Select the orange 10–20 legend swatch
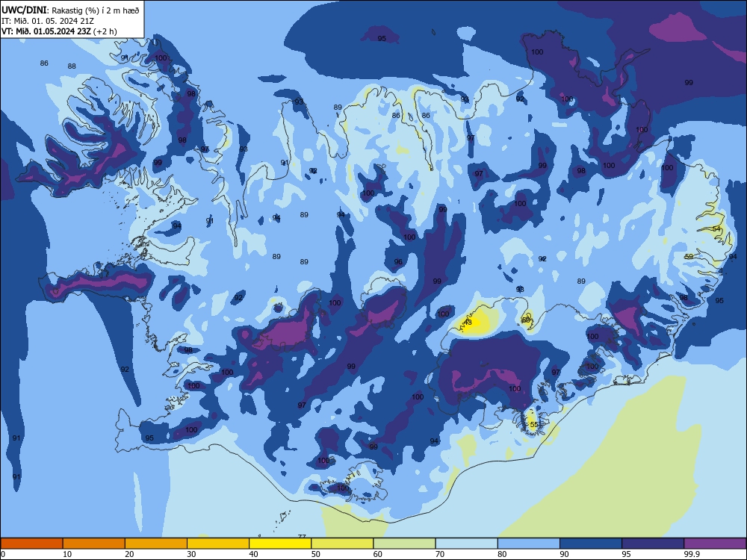 [x=94, y=544]
